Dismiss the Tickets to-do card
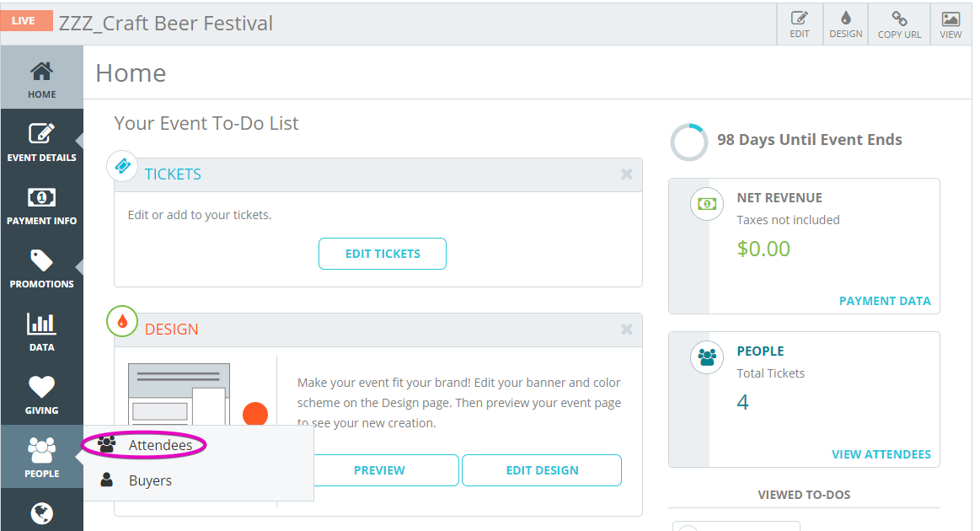Image resolution: width=980 pixels, height=531 pixels. coord(627,174)
